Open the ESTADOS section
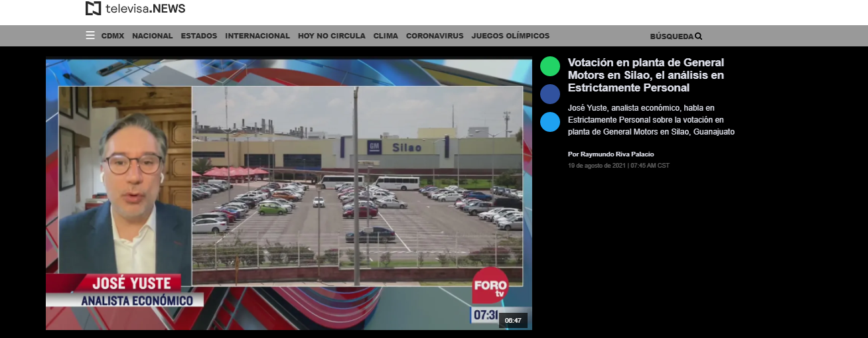The height and width of the screenshot is (338, 868). 199,36
